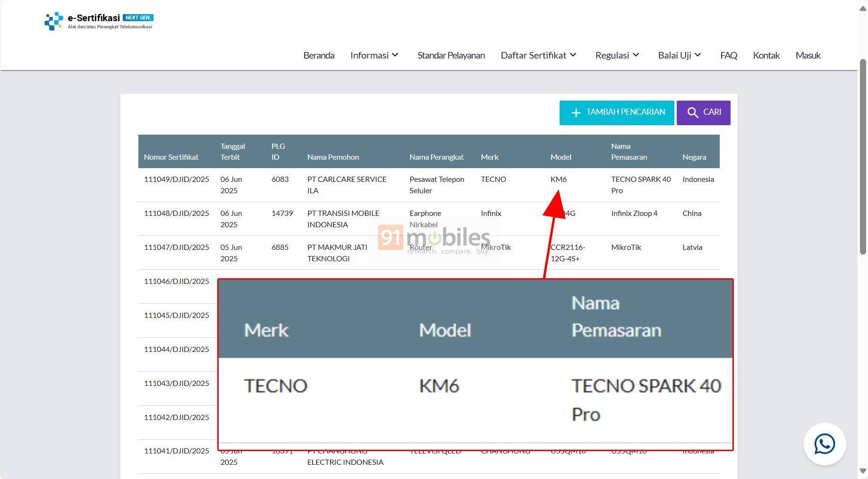
Task: Select certificate 111044/DJID/2025
Action: pyautogui.click(x=177, y=349)
